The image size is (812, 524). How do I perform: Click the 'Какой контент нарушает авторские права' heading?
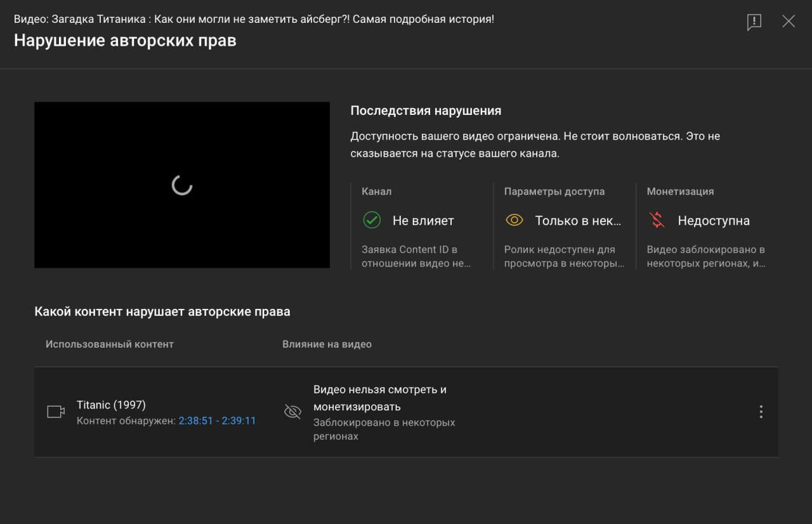162,311
